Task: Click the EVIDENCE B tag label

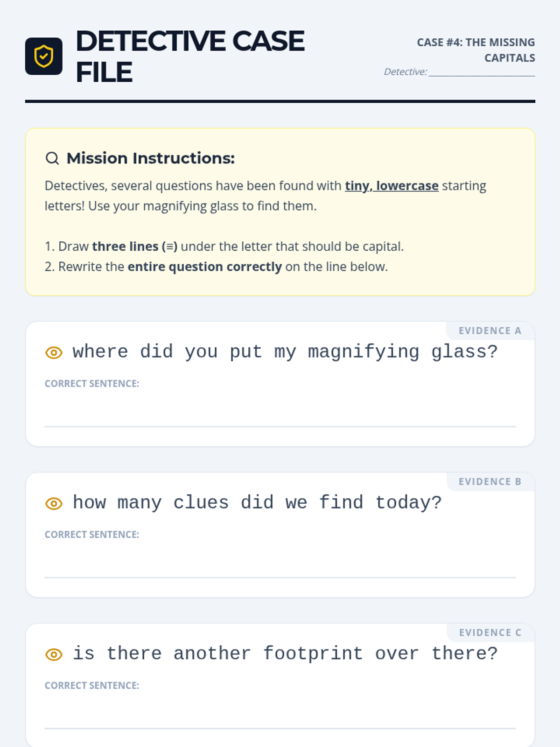Action: click(x=490, y=481)
